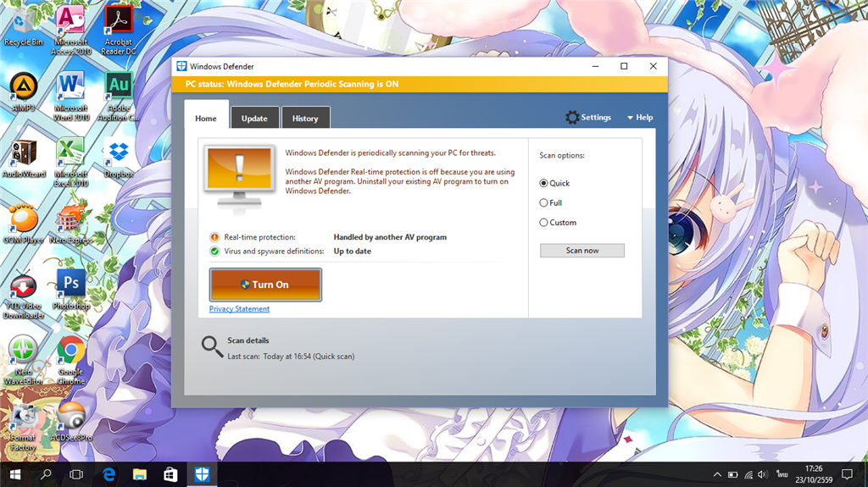
Task: Launch AIMP3 desktop icon
Action: (x=23, y=92)
